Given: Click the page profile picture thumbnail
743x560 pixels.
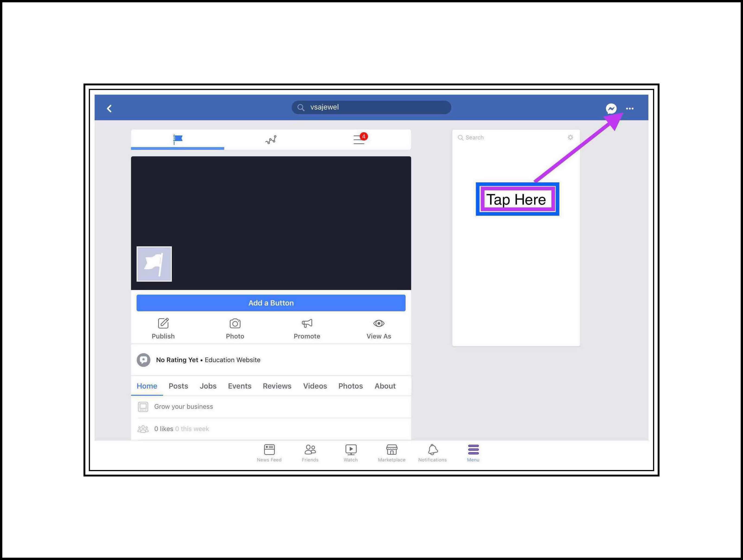Looking at the screenshot, I should [154, 264].
